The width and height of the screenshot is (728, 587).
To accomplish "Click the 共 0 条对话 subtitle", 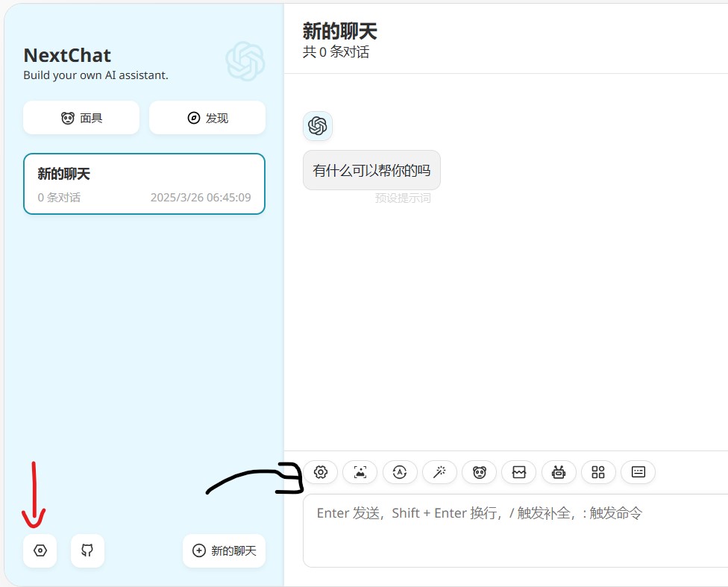I will tap(336, 52).
